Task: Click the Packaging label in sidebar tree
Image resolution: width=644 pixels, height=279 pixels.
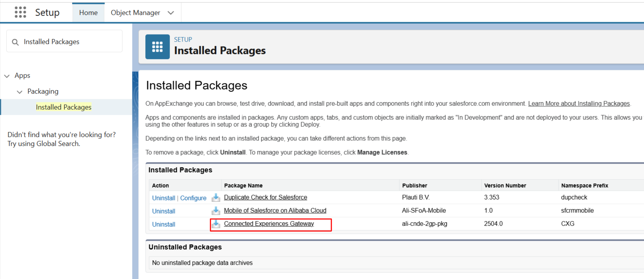Action: click(x=43, y=91)
